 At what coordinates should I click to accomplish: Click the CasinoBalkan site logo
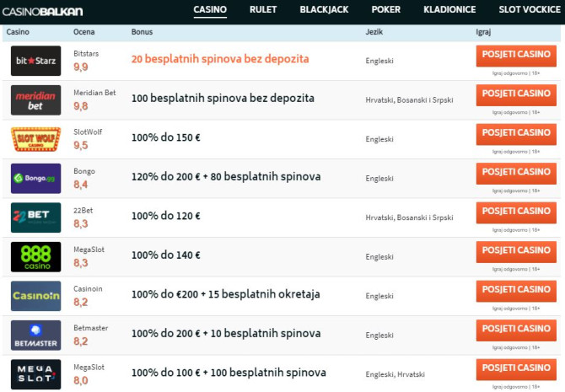42,12
